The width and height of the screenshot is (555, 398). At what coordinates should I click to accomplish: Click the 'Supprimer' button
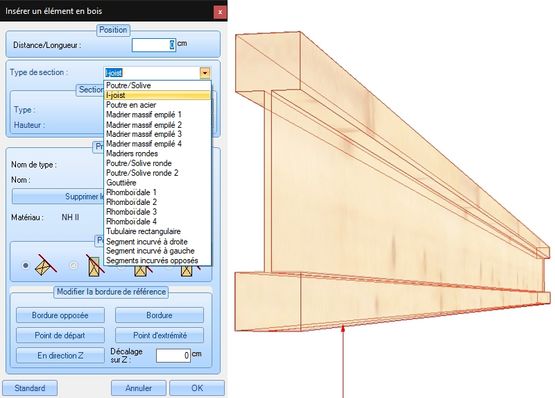(58, 197)
